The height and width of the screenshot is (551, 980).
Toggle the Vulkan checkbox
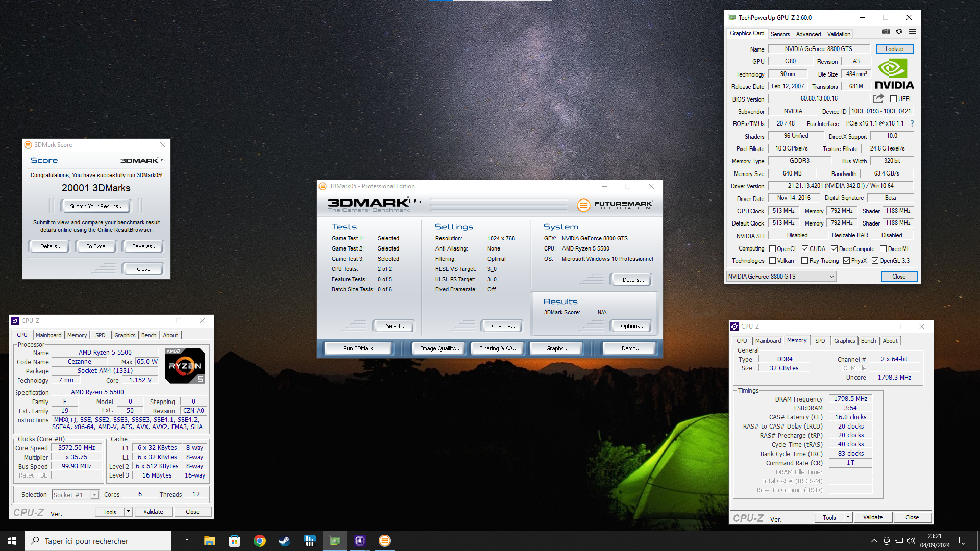coord(772,261)
